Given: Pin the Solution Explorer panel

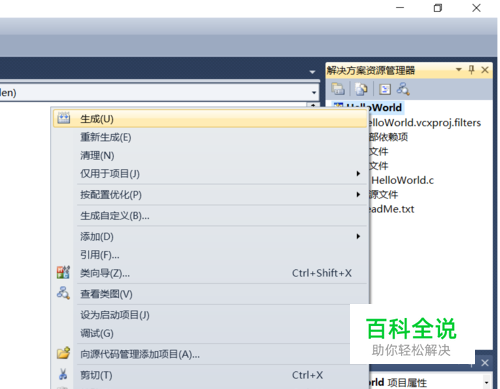Looking at the screenshot, I should 471,70.
